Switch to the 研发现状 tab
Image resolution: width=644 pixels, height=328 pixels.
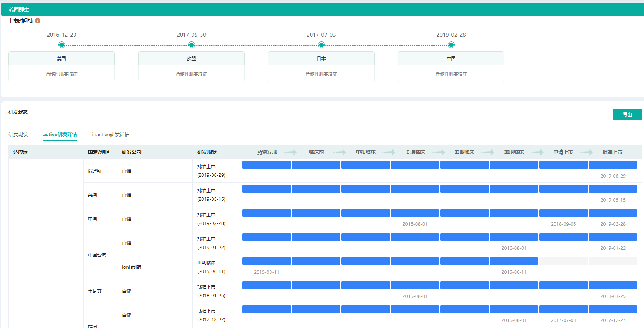coord(18,134)
